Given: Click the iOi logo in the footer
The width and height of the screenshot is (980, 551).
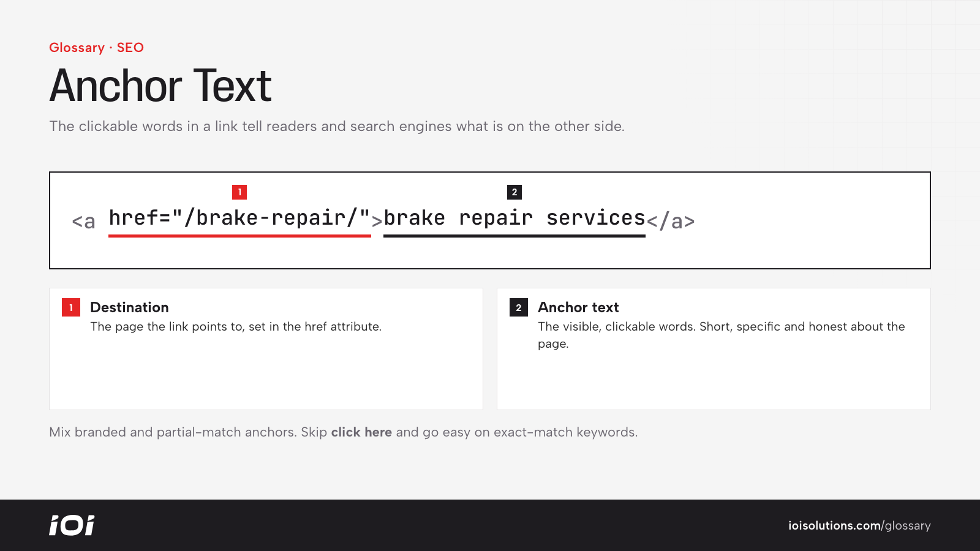Looking at the screenshot, I should [72, 525].
